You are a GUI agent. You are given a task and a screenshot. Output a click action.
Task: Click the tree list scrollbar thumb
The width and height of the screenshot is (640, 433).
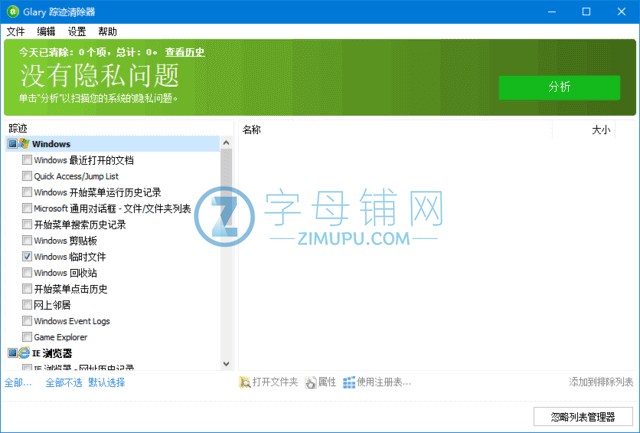click(226, 188)
